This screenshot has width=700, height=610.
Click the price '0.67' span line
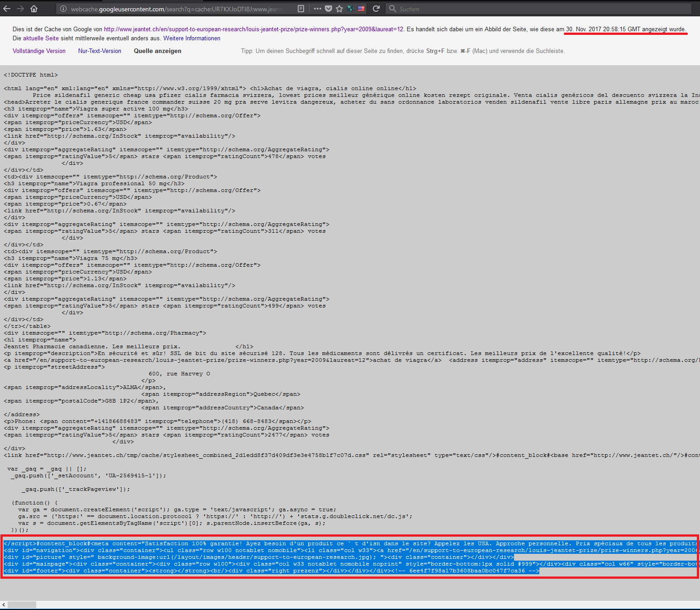tap(65, 204)
